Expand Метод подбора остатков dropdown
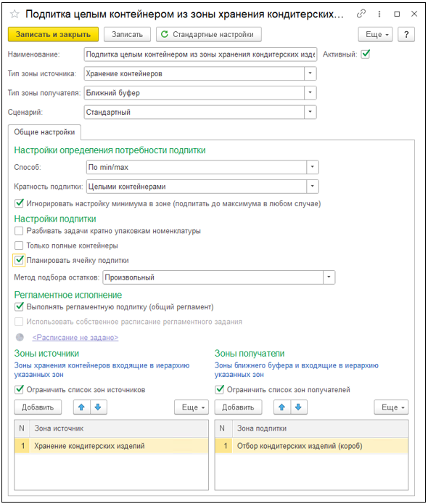 pos(329,277)
